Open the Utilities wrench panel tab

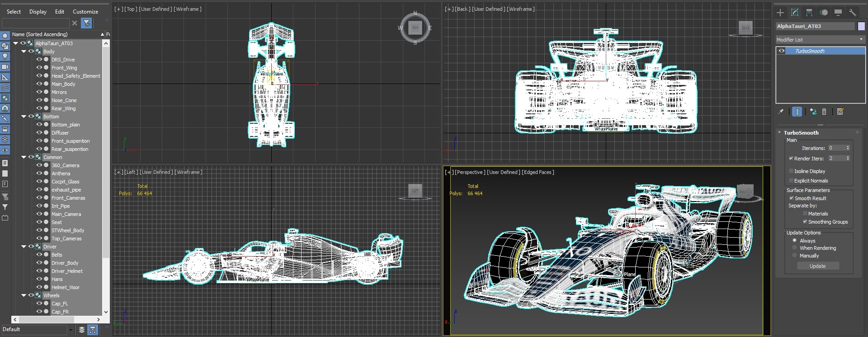853,13
